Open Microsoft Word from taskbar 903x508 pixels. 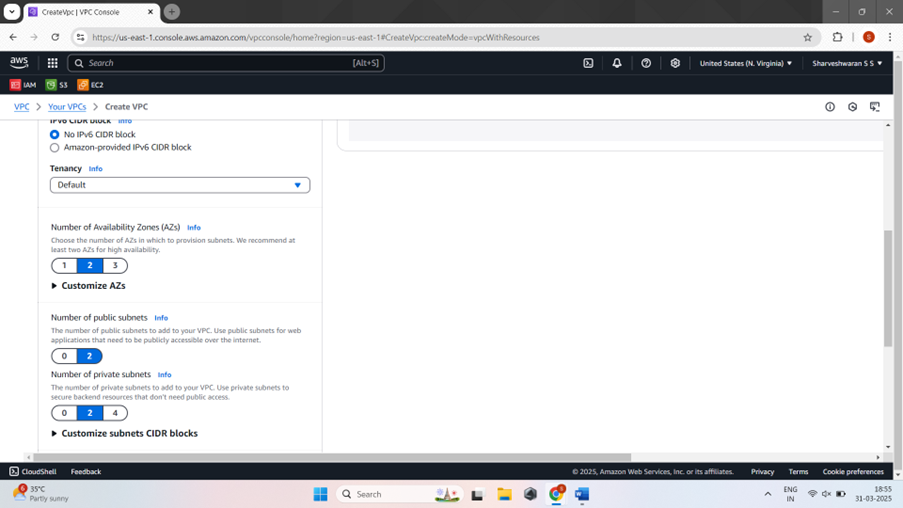pos(582,494)
